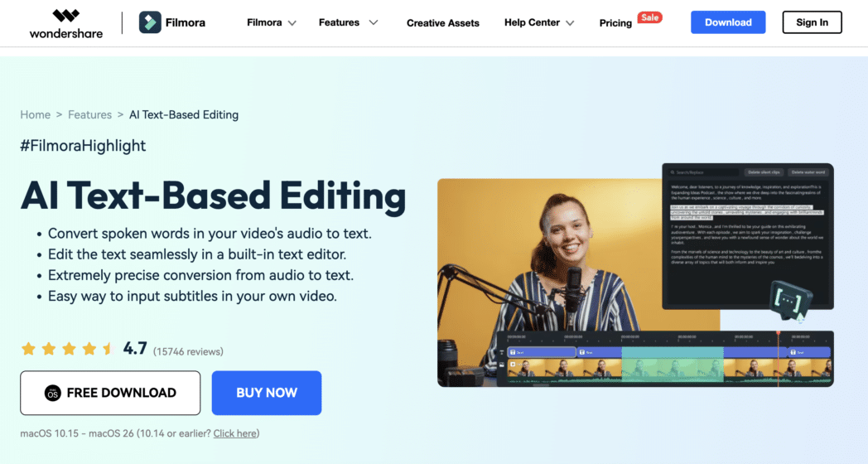Viewport: 868px width, 464px height.
Task: Click the first rating star
Action: (x=28, y=348)
